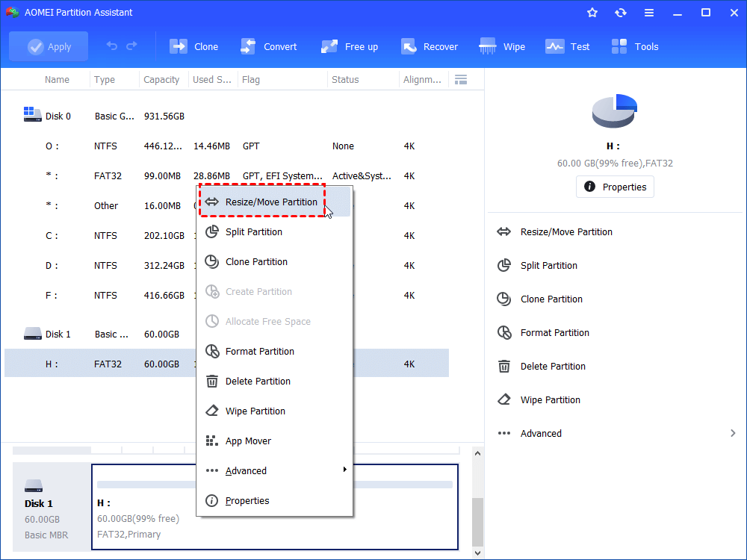Open the Tools menu icon
The width and height of the screenshot is (747, 560).
tap(635, 46)
